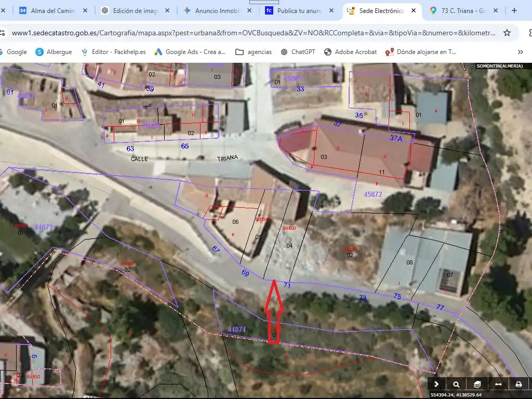Click parcel label 44873 on map
The height and width of the screenshot is (399, 532).
[44, 227]
